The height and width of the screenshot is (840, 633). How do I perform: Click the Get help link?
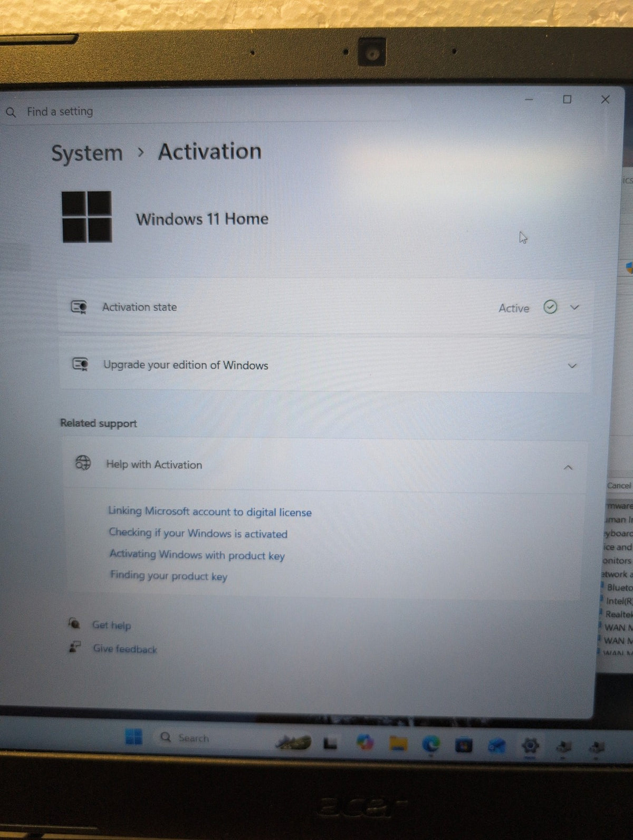click(x=112, y=625)
